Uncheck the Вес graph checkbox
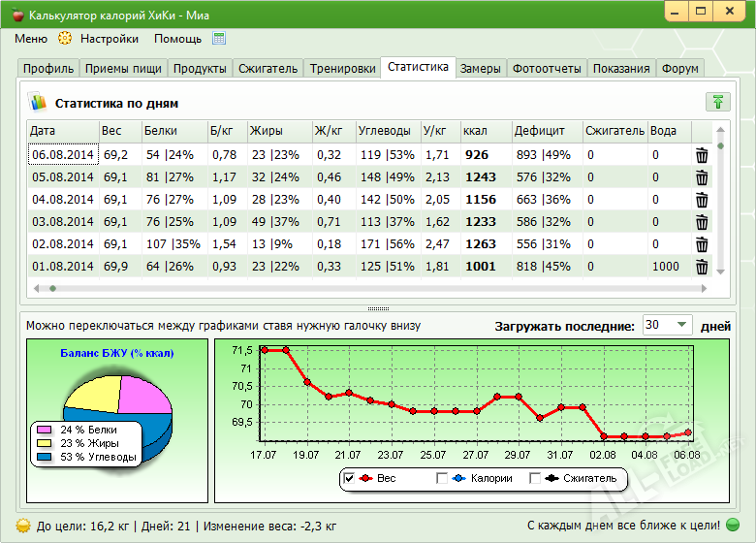Image resolution: width=756 pixels, height=543 pixels. click(349, 478)
